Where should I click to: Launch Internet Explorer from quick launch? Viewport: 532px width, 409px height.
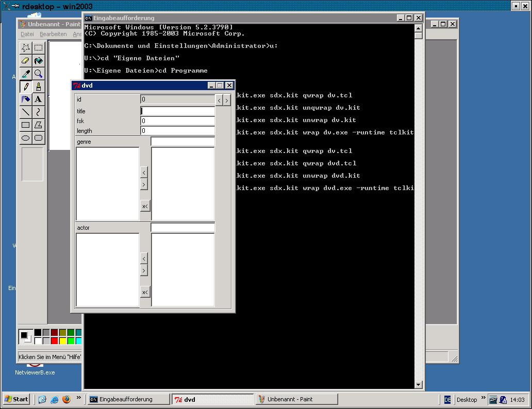(54, 400)
